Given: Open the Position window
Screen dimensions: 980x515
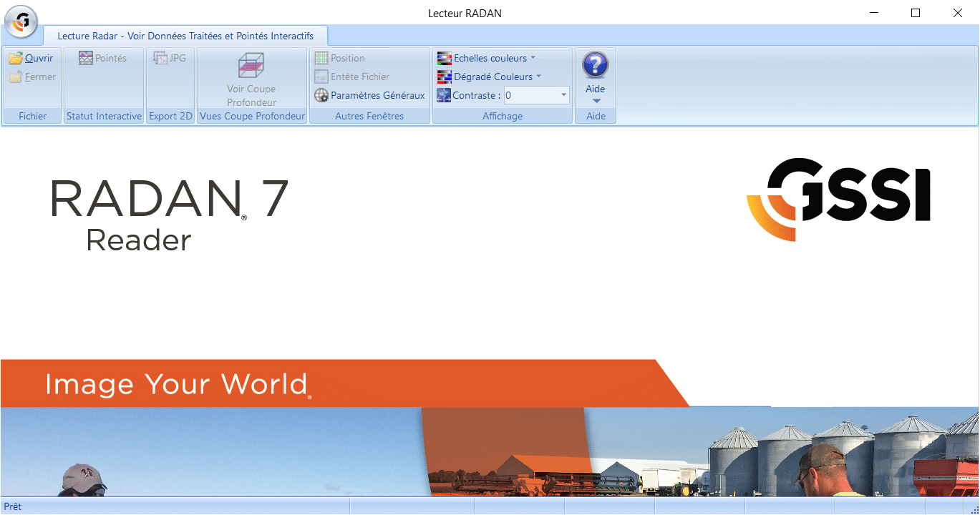Looking at the screenshot, I should (340, 59).
